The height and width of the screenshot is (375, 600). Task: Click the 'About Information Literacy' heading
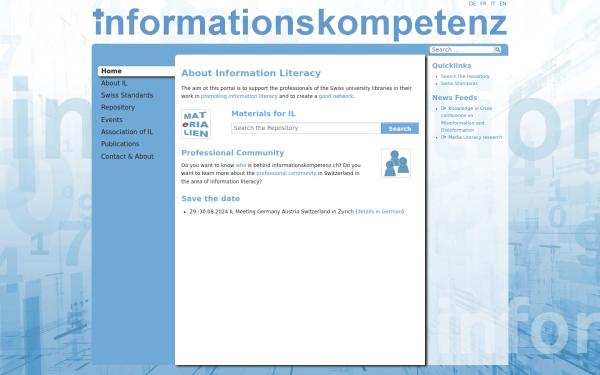(x=251, y=73)
